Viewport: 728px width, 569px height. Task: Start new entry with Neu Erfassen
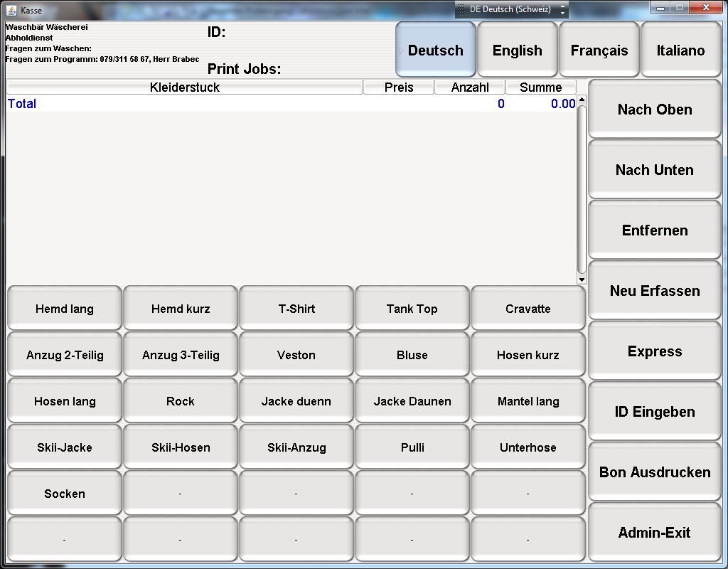pos(655,290)
